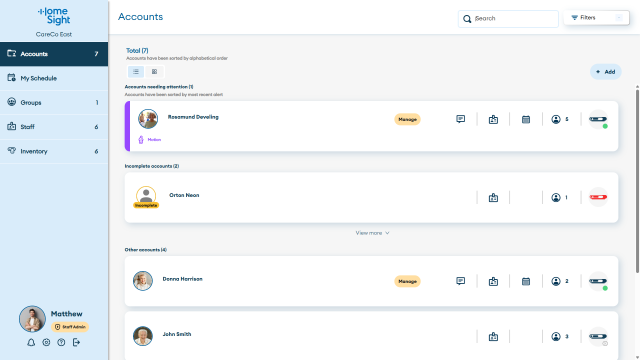Viewport: 640px width, 360px height.
Task: Click the search magnifier icon
Action: click(467, 19)
